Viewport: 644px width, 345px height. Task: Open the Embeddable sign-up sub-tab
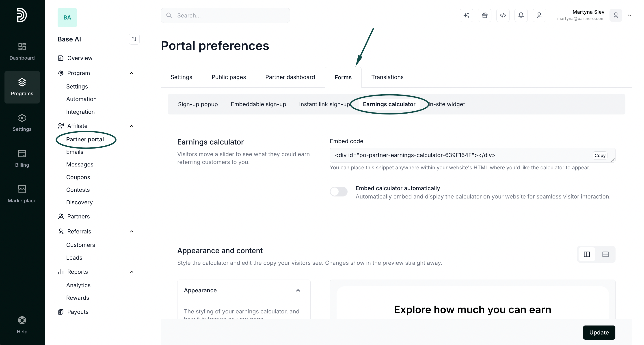(258, 104)
